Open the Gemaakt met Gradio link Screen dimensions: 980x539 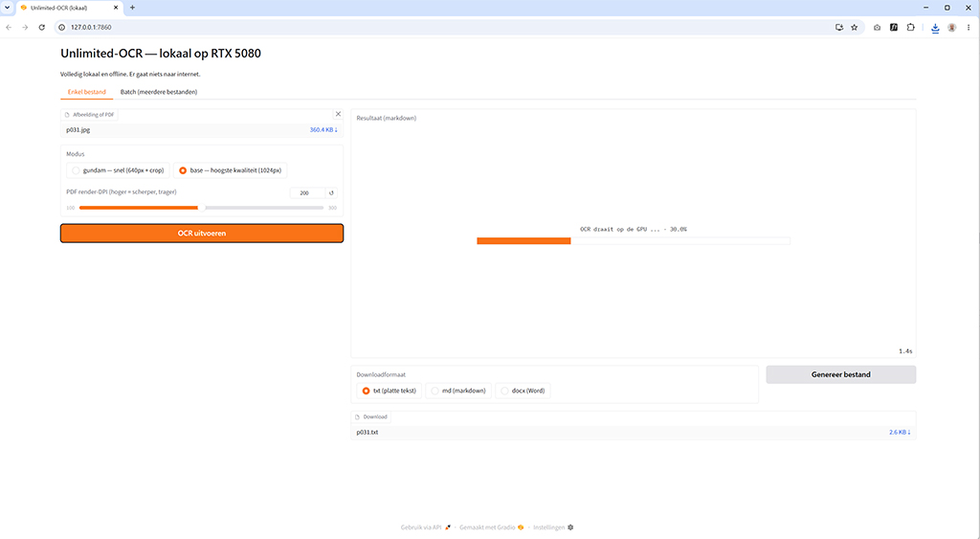click(491, 528)
